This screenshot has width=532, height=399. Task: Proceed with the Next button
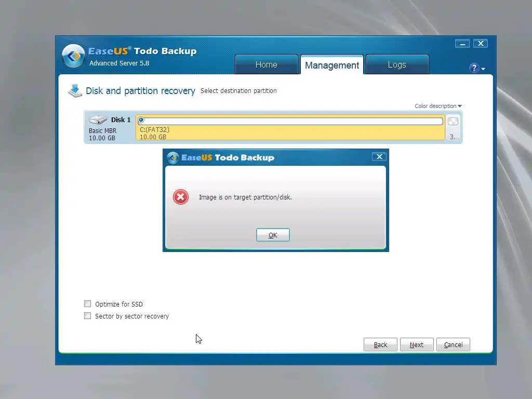(x=417, y=345)
